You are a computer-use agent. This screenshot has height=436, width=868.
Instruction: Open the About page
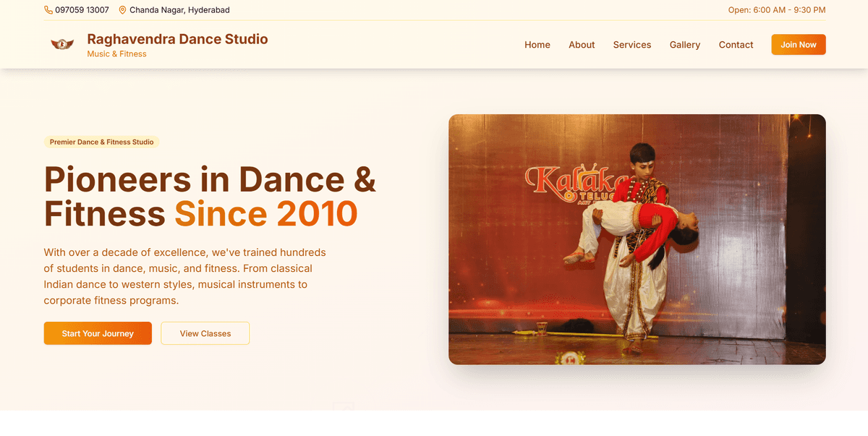click(x=582, y=45)
